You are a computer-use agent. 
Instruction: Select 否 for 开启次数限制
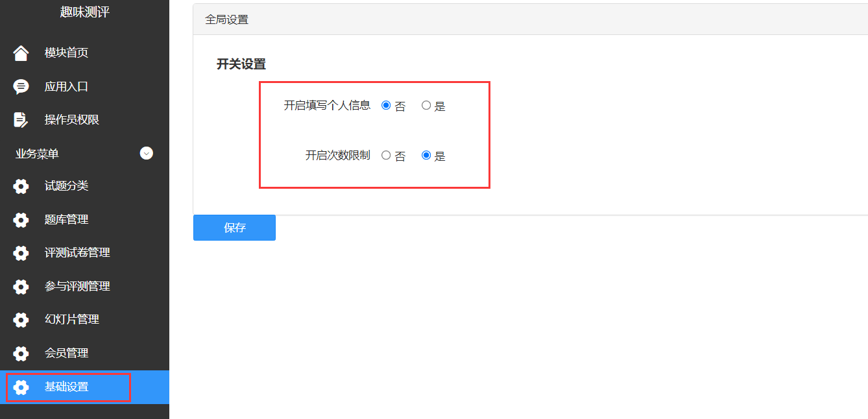click(386, 155)
